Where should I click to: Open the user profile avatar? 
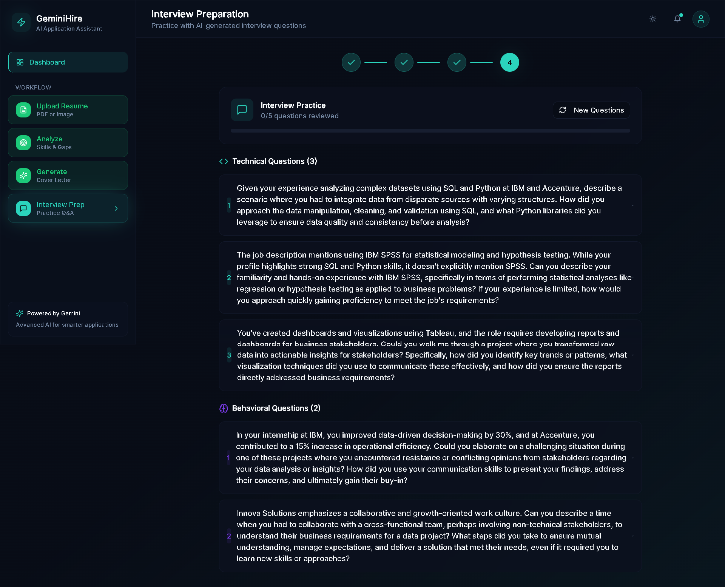click(x=700, y=19)
